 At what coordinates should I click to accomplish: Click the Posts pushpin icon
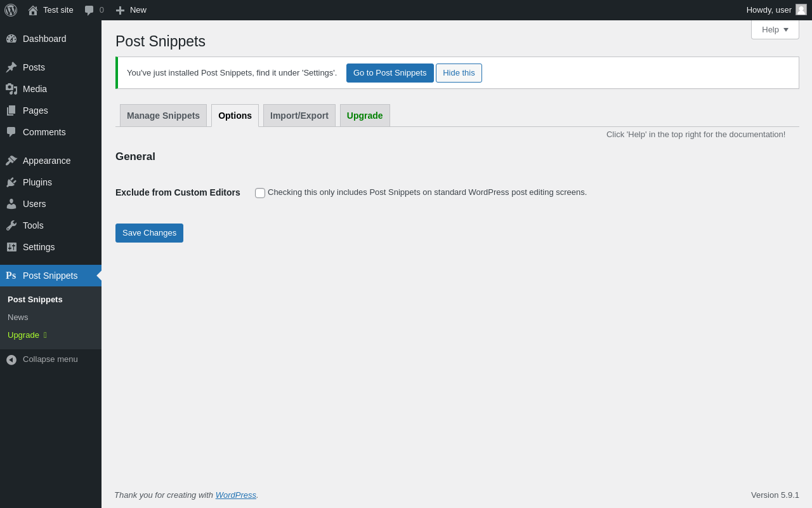[11, 67]
